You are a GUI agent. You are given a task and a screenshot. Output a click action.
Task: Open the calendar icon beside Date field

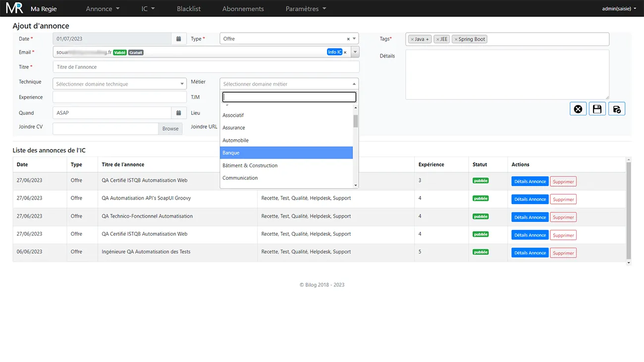coord(179,39)
